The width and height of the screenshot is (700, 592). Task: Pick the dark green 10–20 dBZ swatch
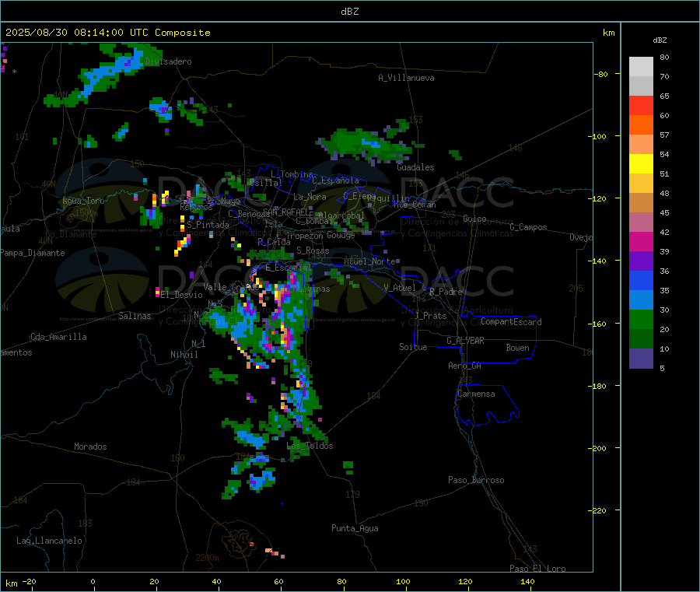point(641,339)
